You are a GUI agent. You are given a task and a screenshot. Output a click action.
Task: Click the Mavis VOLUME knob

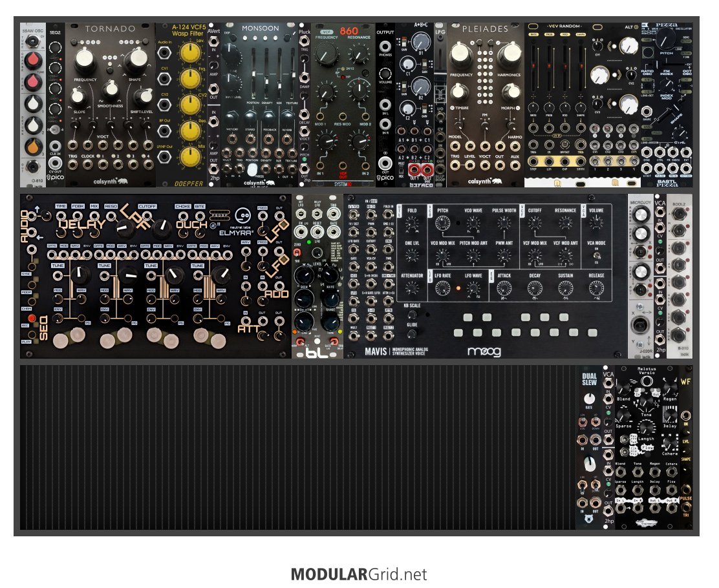click(x=596, y=223)
